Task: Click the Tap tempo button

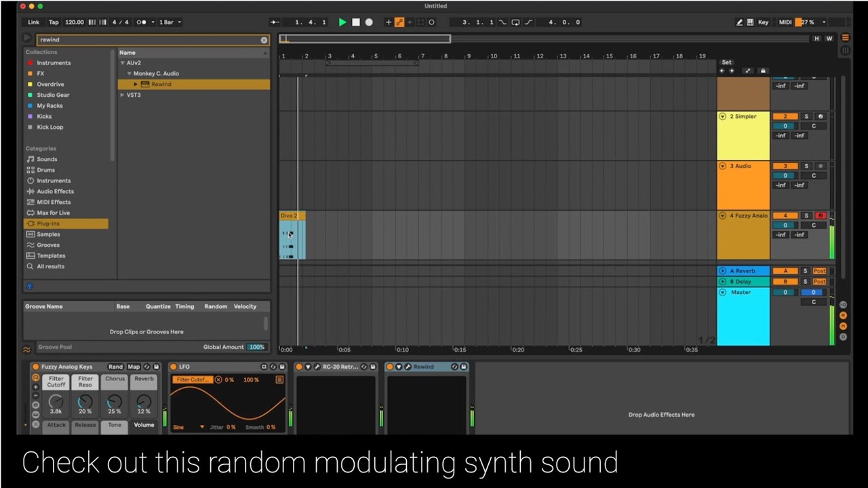Action: click(54, 22)
